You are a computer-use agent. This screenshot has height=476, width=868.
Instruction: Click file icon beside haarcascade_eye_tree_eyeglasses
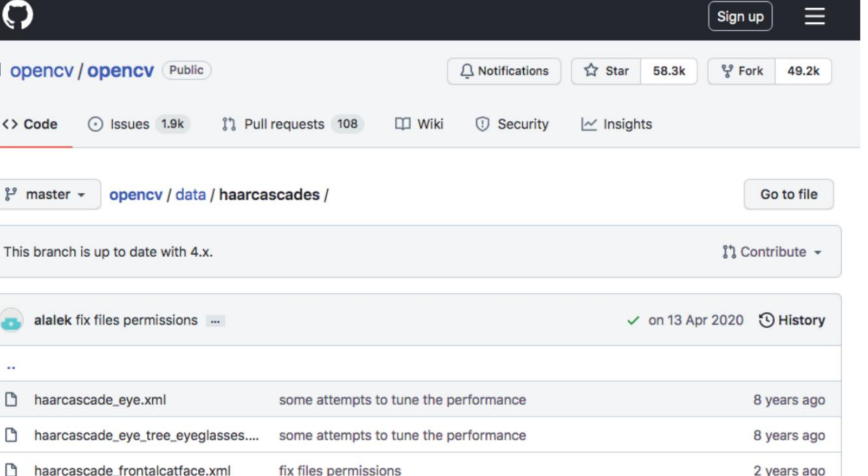[10, 436]
